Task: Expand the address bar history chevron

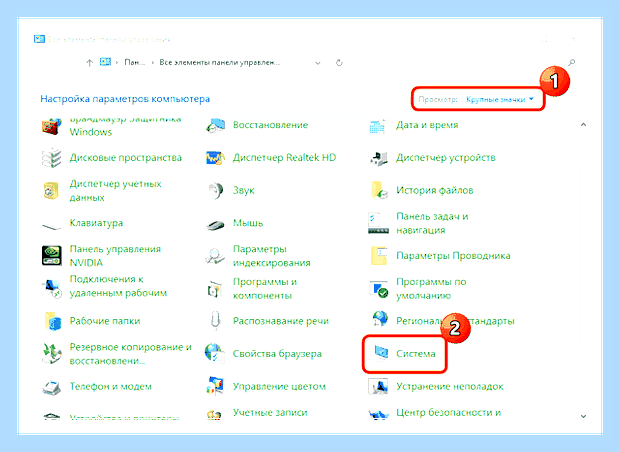Action: pyautogui.click(x=318, y=63)
